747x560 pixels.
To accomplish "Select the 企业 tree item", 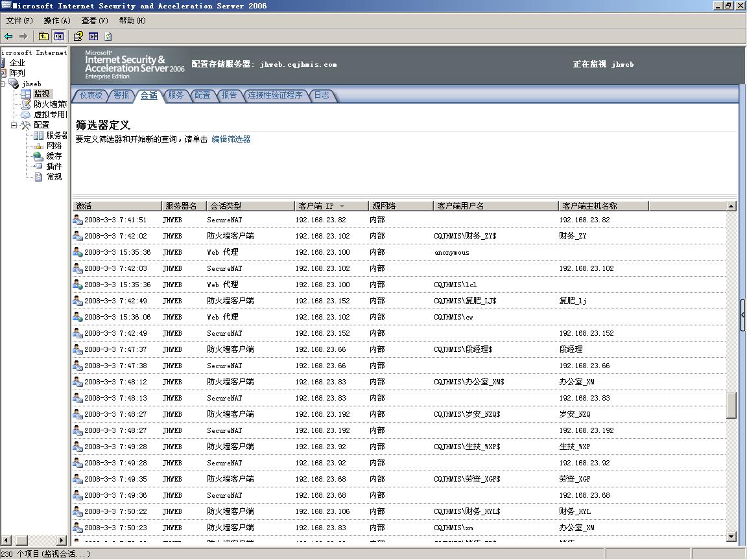I will (17, 63).
